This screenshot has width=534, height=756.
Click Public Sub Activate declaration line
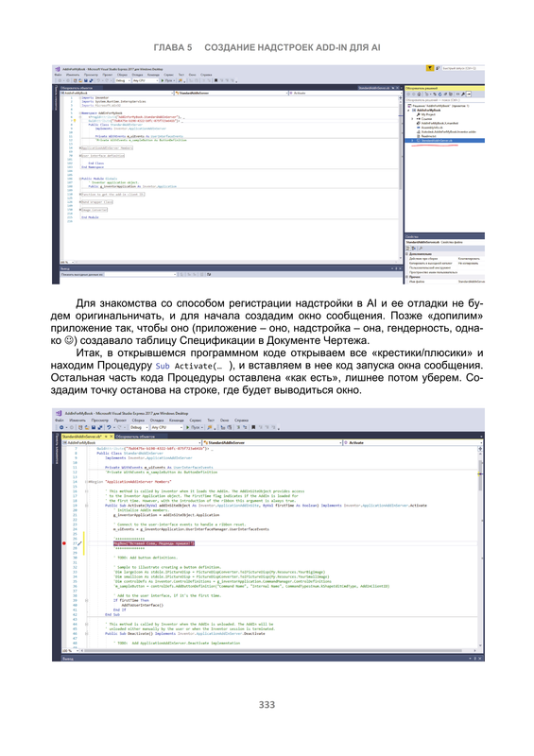click(266, 506)
